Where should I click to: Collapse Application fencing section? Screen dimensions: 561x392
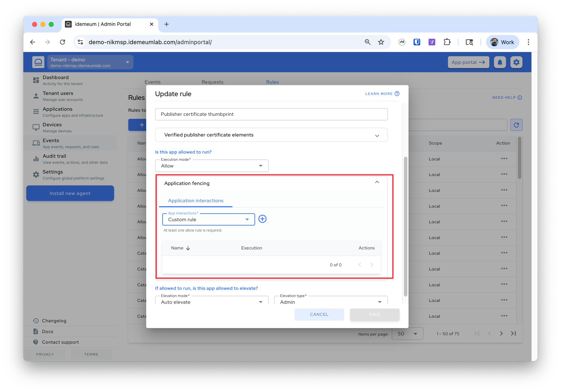point(377,182)
